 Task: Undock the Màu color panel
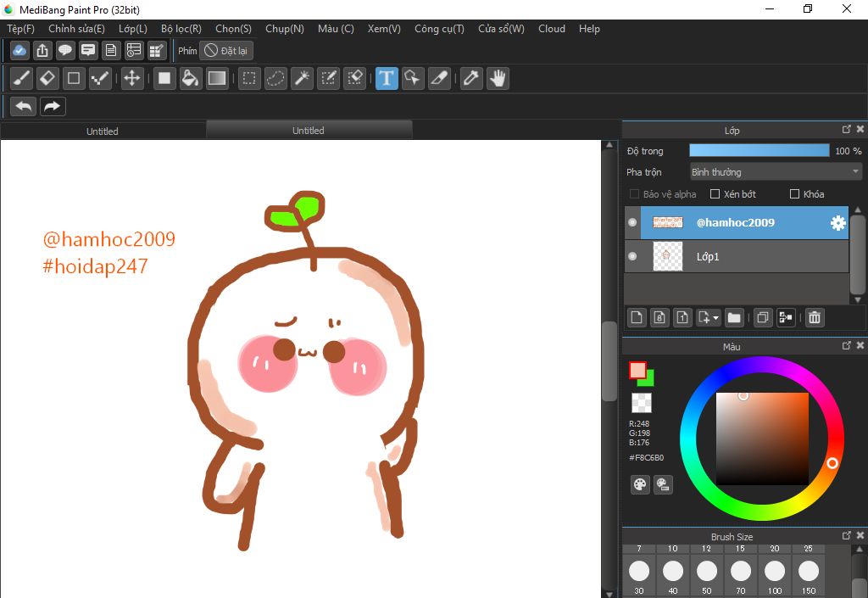[846, 346]
